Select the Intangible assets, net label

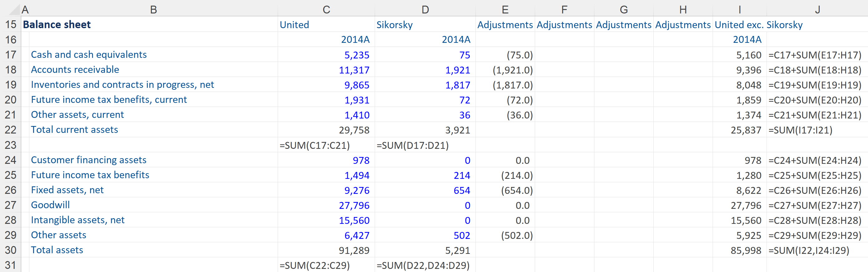[x=77, y=220]
